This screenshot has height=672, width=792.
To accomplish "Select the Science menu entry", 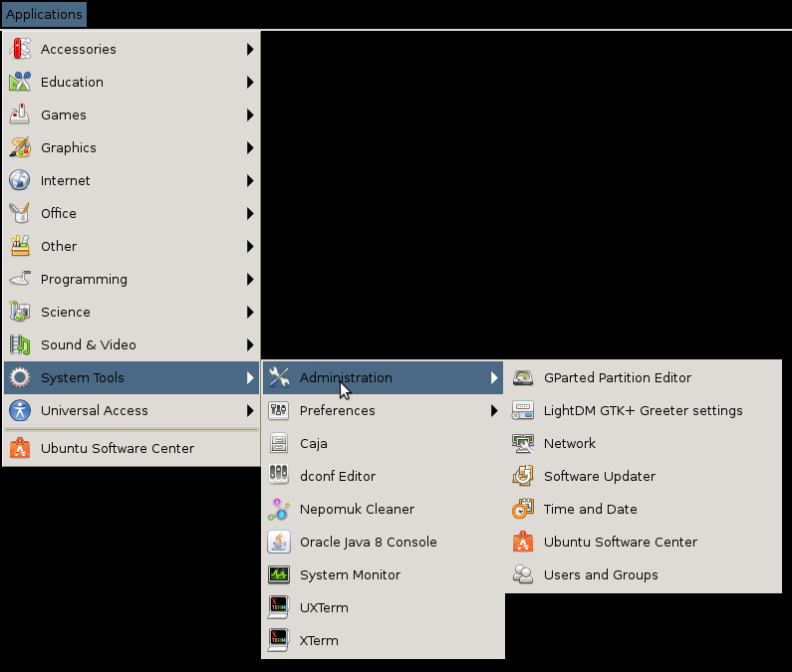I will [132, 312].
